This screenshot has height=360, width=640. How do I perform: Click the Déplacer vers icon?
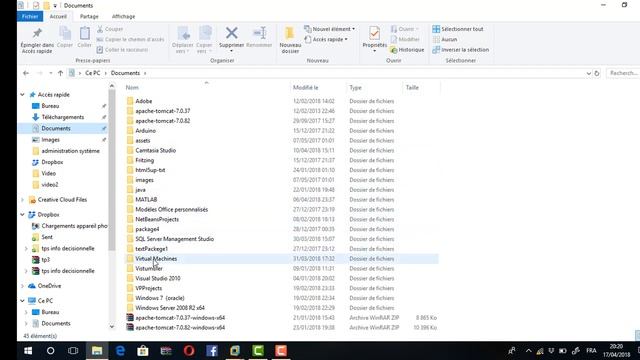coord(183,33)
